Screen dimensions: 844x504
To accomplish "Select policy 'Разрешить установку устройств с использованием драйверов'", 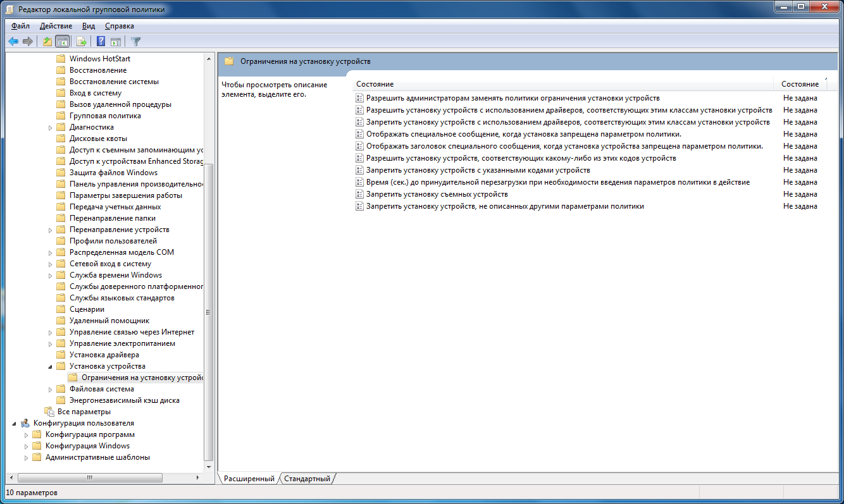I will [x=569, y=110].
